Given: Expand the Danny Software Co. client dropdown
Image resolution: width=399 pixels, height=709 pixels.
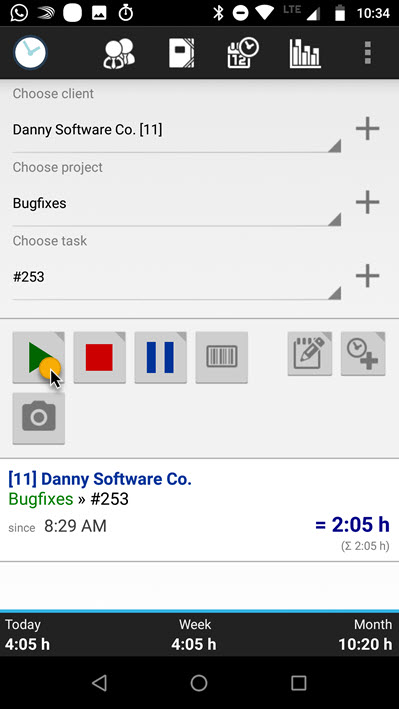Looking at the screenshot, I should (x=176, y=131).
